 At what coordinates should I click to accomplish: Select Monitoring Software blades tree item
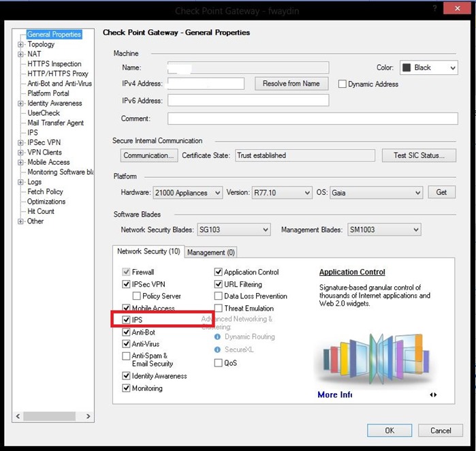(61, 172)
